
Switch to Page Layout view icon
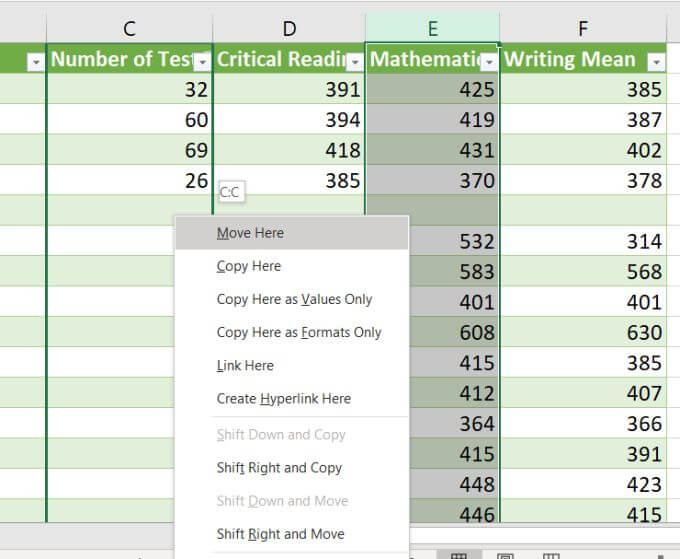[505, 556]
